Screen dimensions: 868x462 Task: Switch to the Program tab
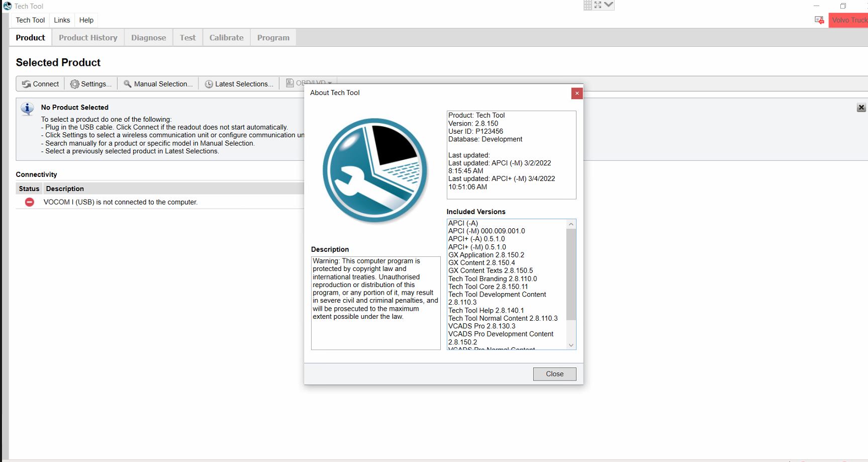pyautogui.click(x=273, y=38)
